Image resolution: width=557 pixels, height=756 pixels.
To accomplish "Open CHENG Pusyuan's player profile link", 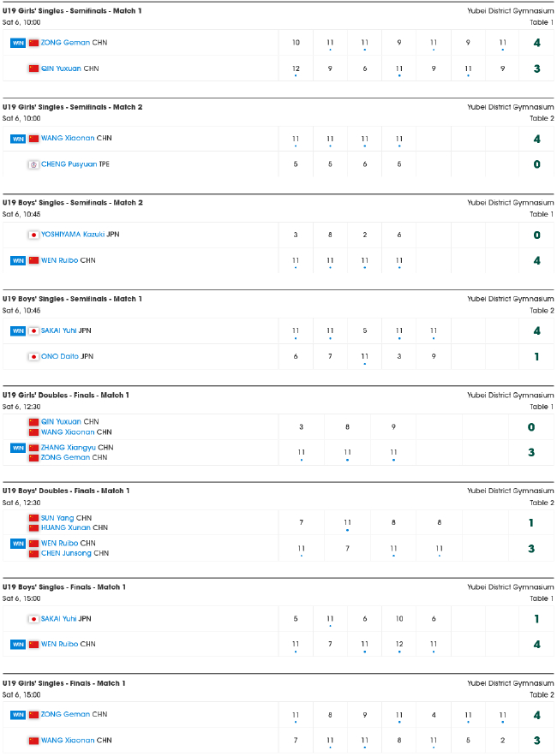I will coord(69,164).
